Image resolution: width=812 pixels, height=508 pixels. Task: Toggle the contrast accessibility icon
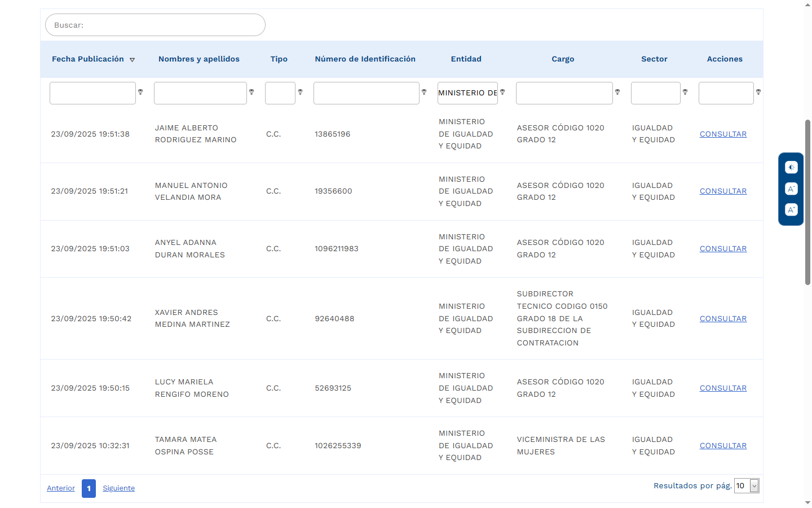click(791, 167)
